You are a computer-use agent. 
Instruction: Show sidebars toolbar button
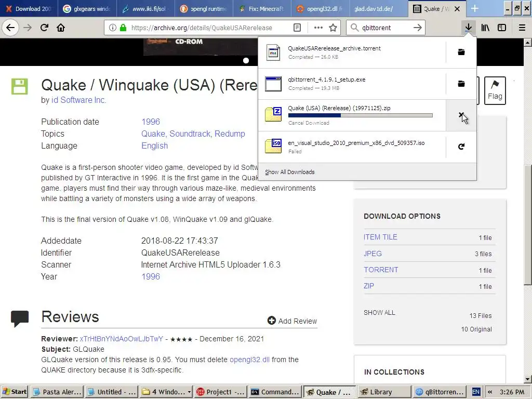502,28
